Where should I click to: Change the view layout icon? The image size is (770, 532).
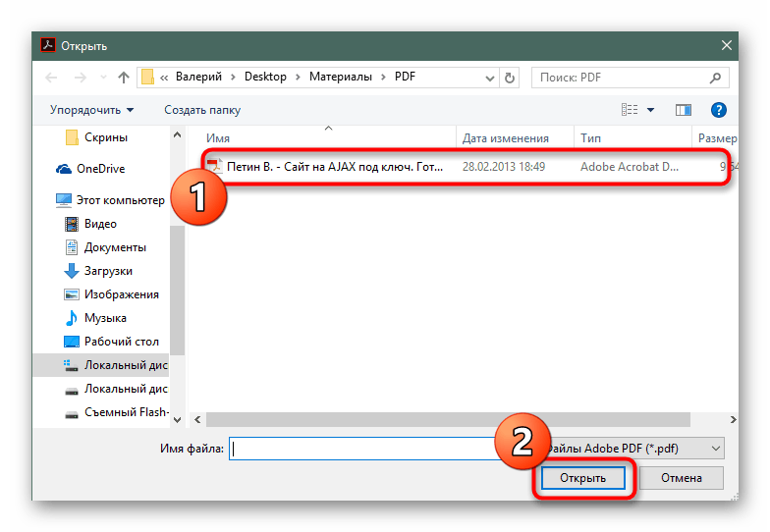pyautogui.click(x=630, y=110)
